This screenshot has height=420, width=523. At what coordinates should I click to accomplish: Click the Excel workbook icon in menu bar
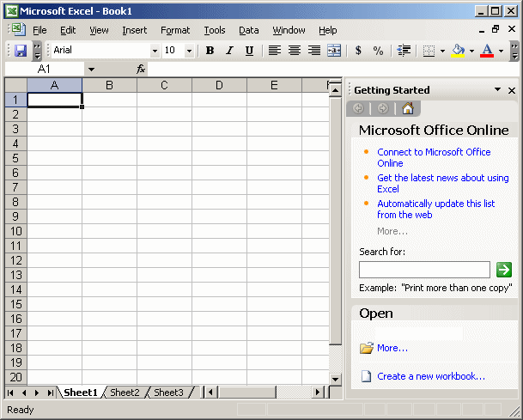[19, 30]
